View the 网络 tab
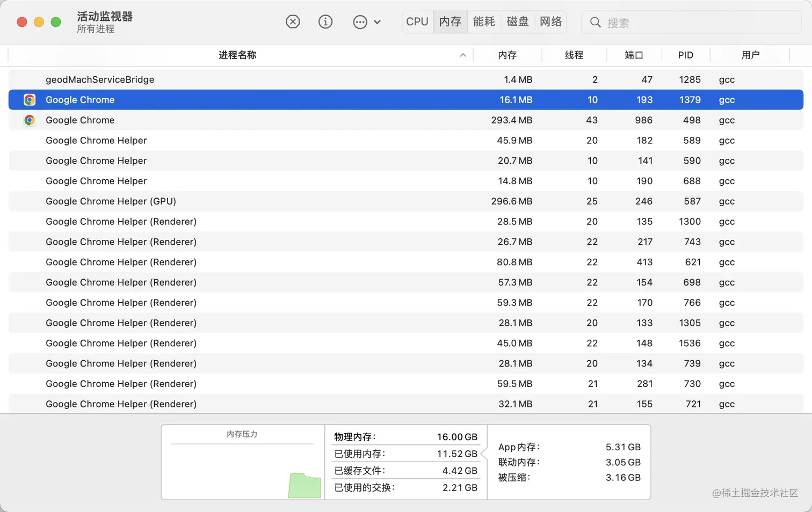 click(550, 21)
